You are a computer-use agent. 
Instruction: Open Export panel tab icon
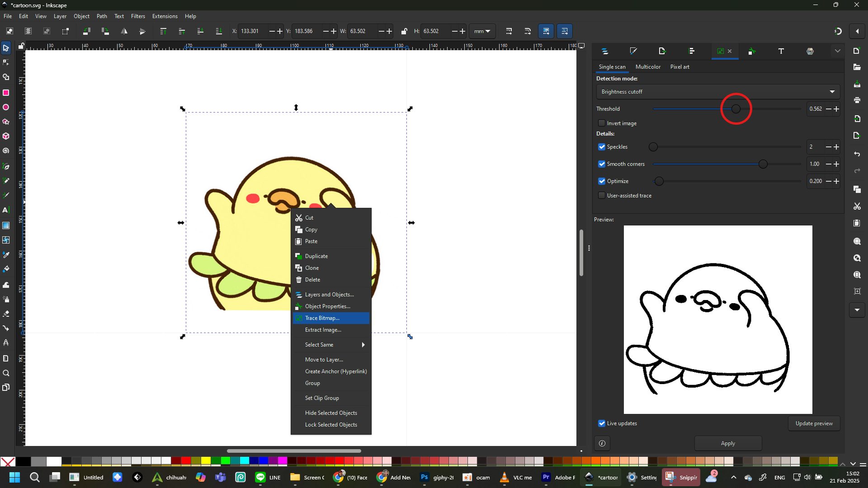coord(662,51)
